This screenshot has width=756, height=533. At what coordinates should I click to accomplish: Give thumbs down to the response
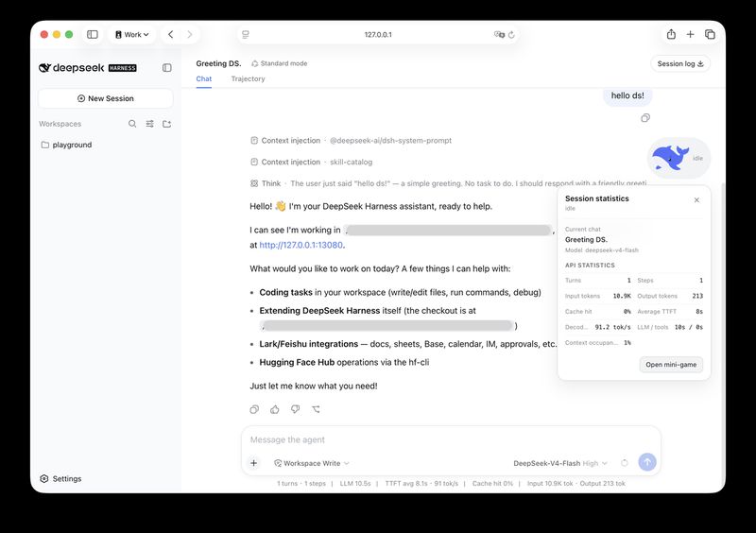(295, 409)
